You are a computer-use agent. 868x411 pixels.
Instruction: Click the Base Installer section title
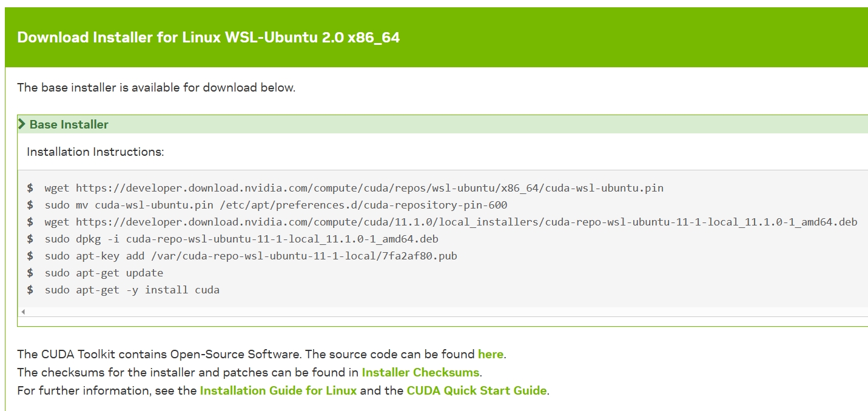[69, 124]
